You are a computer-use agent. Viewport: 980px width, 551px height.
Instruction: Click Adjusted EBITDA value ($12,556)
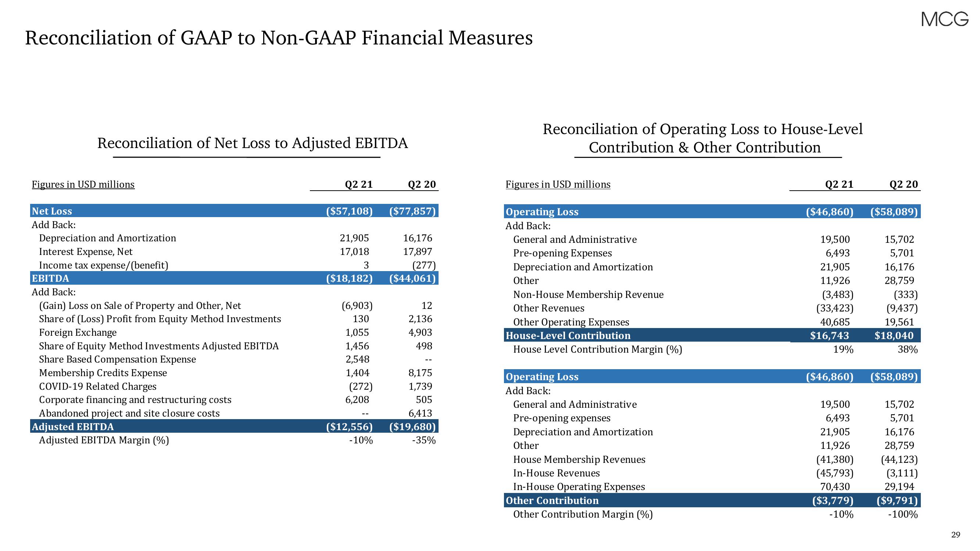tap(349, 426)
